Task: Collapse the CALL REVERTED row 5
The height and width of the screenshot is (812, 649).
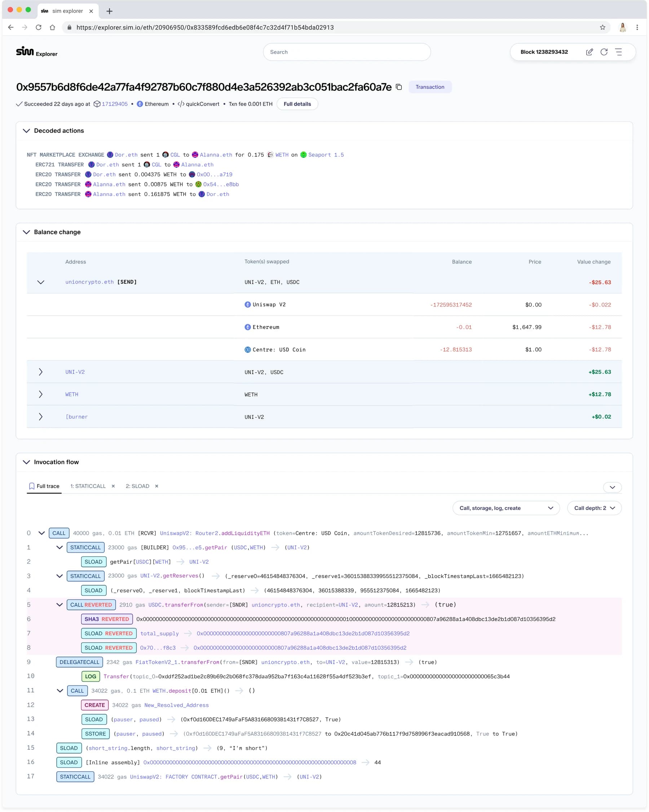Action: 59,605
